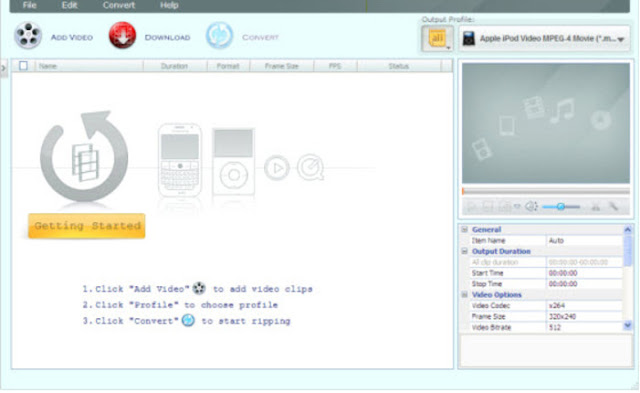
Task: Open the Apple iPod Video MPEG-4 profile dropdown
Action: 544,39
